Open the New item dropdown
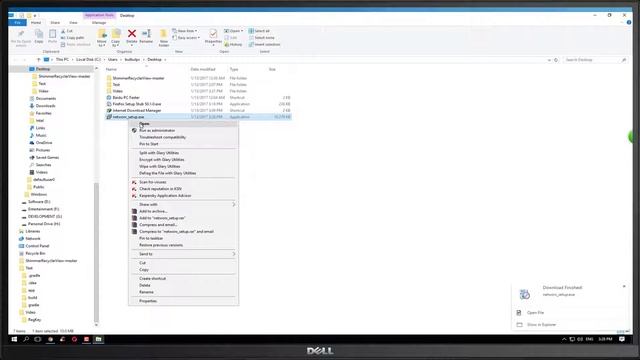This screenshot has height=360, width=640. 185,31
